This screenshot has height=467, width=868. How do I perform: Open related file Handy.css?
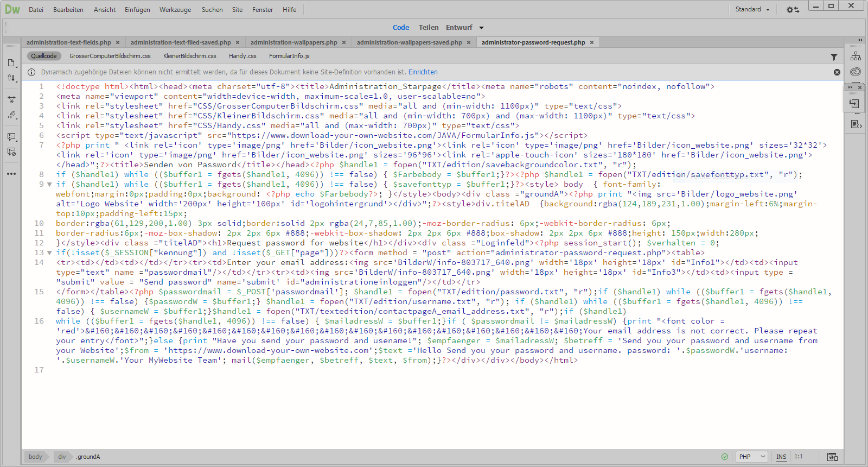242,56
